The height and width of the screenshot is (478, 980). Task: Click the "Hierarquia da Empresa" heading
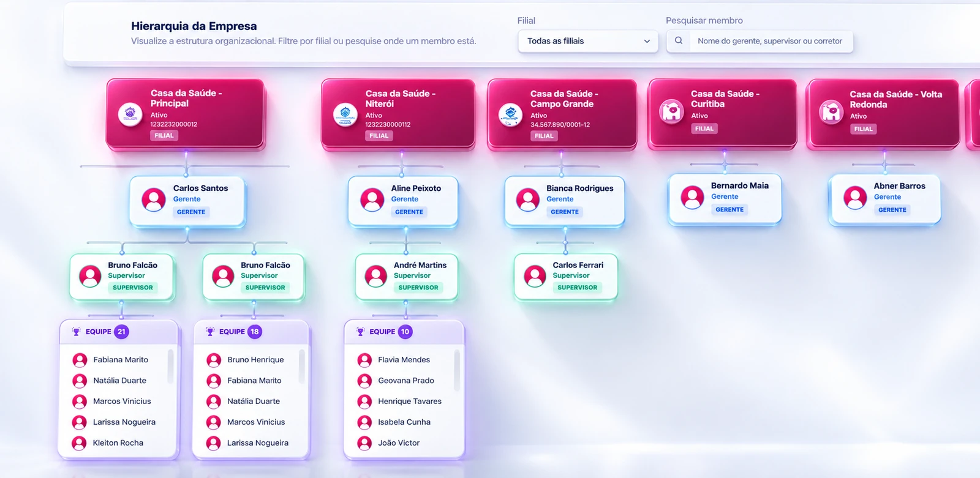(194, 26)
